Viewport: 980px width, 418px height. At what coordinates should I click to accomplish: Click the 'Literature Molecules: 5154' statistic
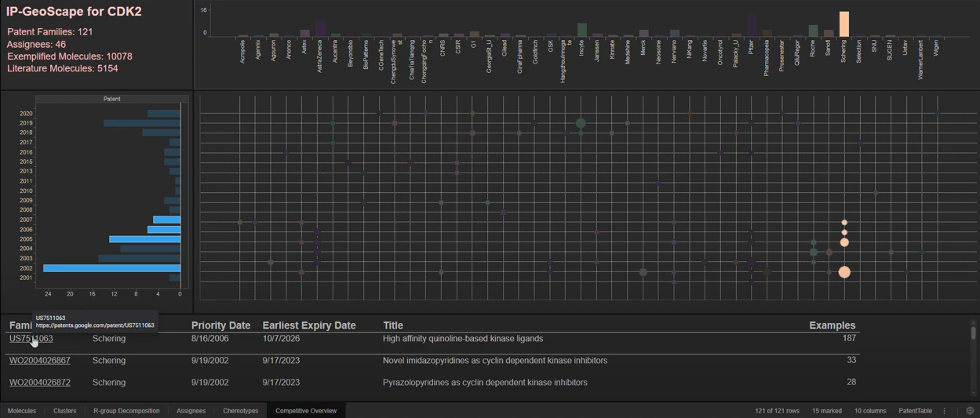click(63, 69)
